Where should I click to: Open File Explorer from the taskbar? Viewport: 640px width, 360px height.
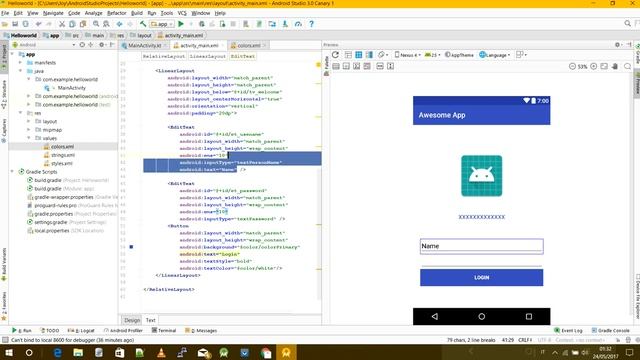(78, 353)
